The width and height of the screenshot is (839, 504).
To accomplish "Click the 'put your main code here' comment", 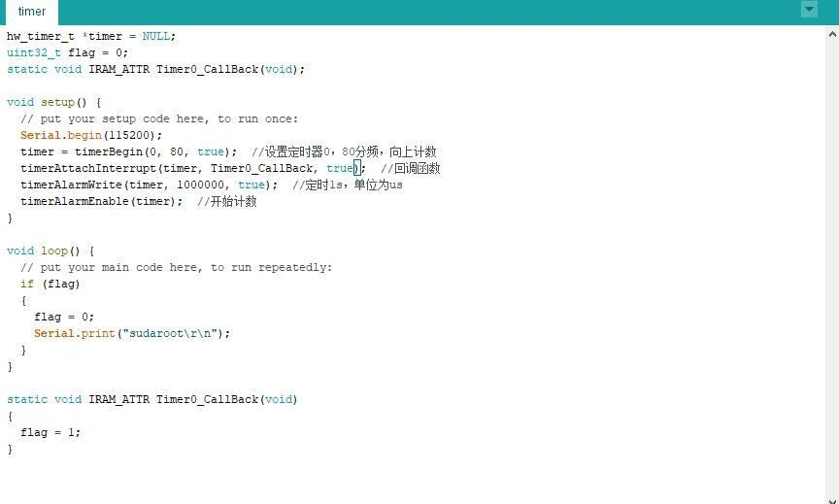I will click(176, 268).
